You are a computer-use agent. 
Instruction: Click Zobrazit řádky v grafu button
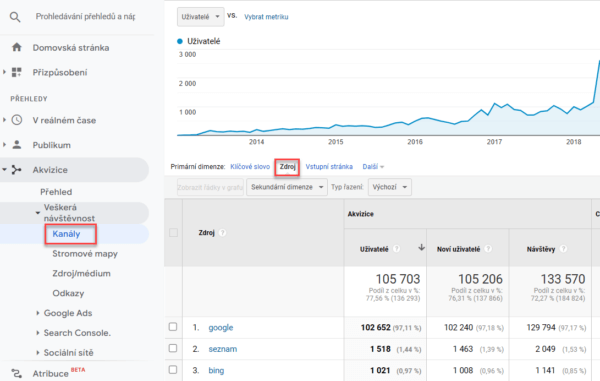[x=210, y=187]
